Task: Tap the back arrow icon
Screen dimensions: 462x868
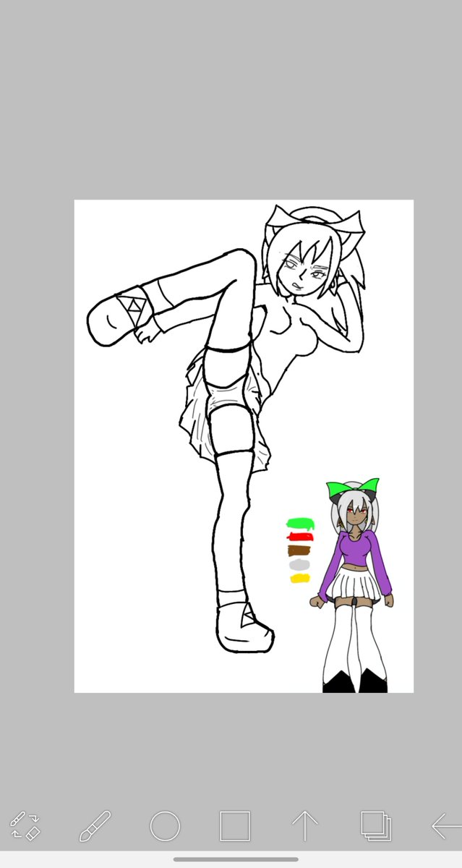Action: (446, 826)
